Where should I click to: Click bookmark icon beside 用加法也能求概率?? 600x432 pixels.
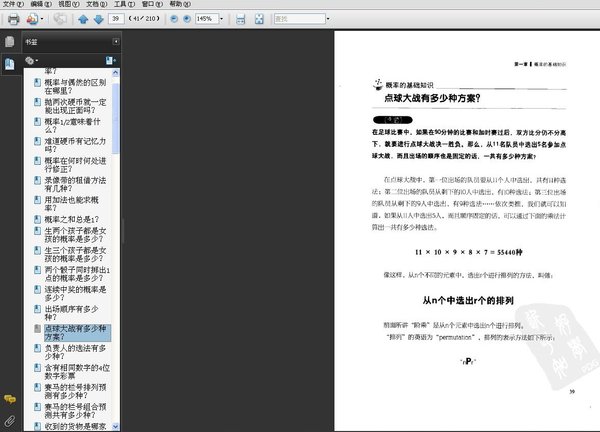coord(37,200)
